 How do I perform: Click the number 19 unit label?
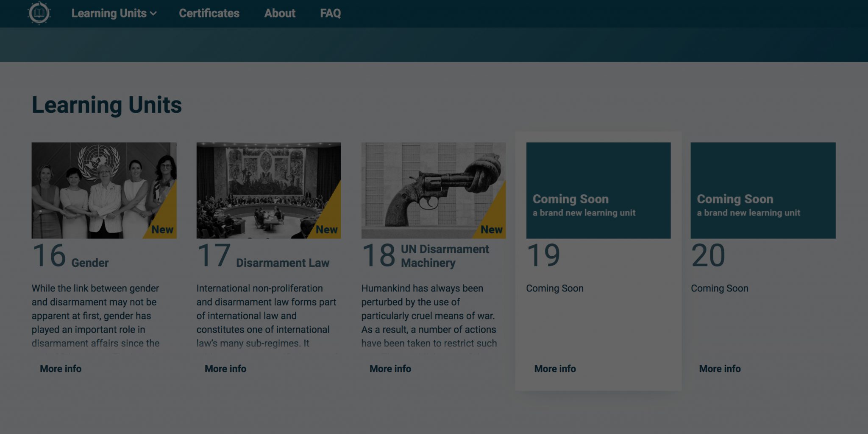point(543,255)
